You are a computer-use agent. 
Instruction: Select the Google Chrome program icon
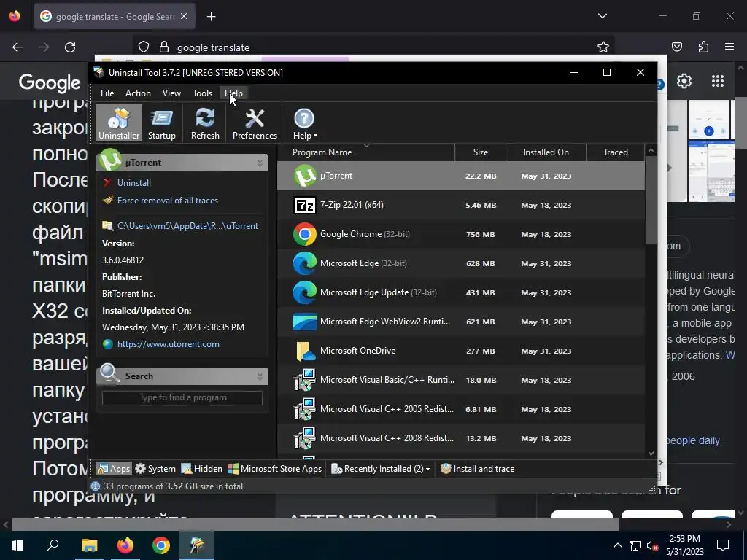[x=305, y=234]
